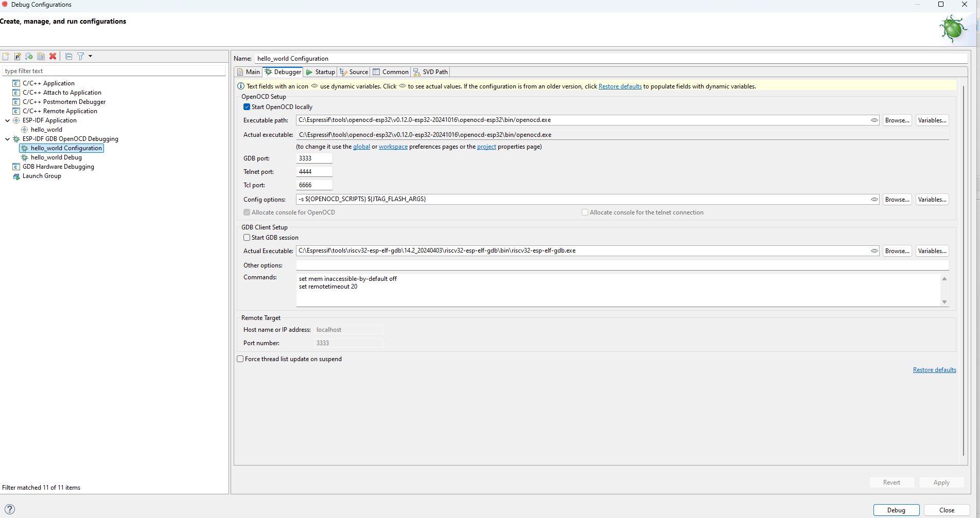Viewport: 980px width, 518px height.
Task: Switch to the Main tab
Action: point(249,72)
